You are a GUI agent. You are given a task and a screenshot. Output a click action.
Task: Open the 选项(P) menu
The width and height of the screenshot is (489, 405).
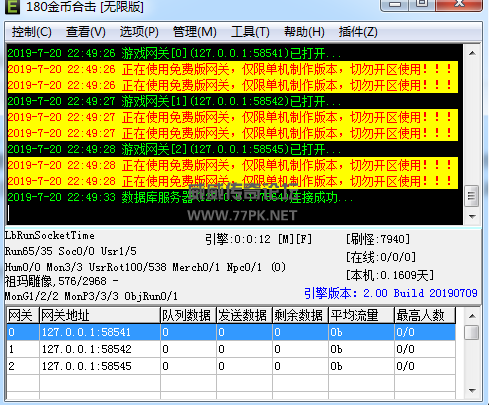coord(139,32)
